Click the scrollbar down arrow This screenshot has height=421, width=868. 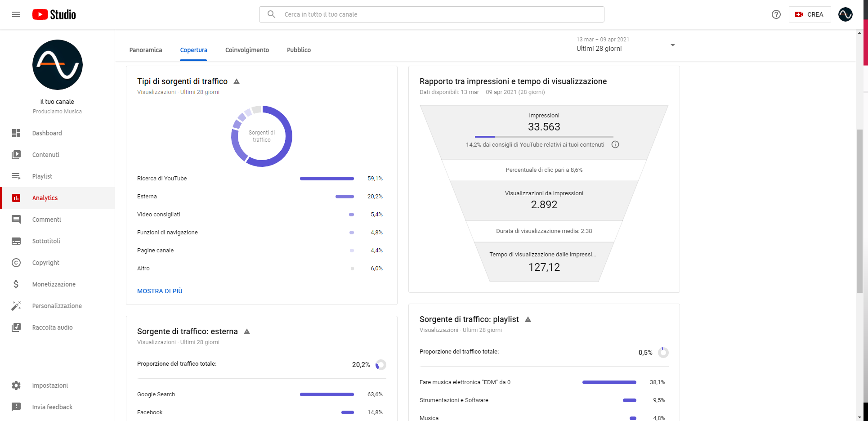tap(859, 417)
